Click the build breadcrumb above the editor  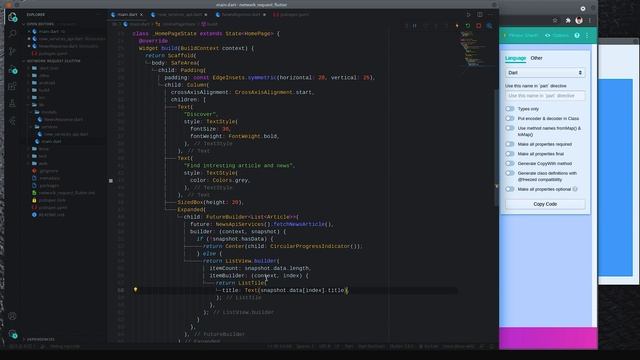click(210, 24)
